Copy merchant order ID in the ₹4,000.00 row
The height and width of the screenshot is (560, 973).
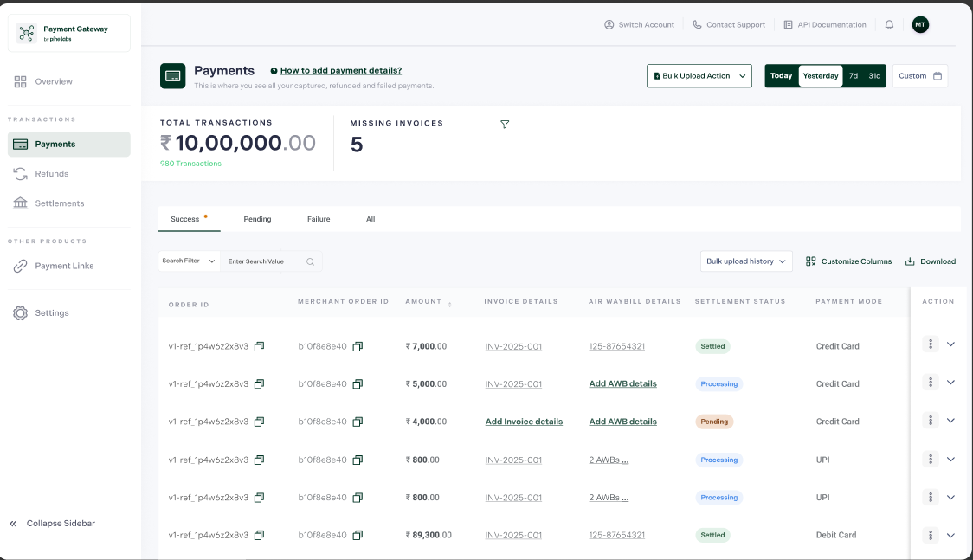click(x=358, y=422)
